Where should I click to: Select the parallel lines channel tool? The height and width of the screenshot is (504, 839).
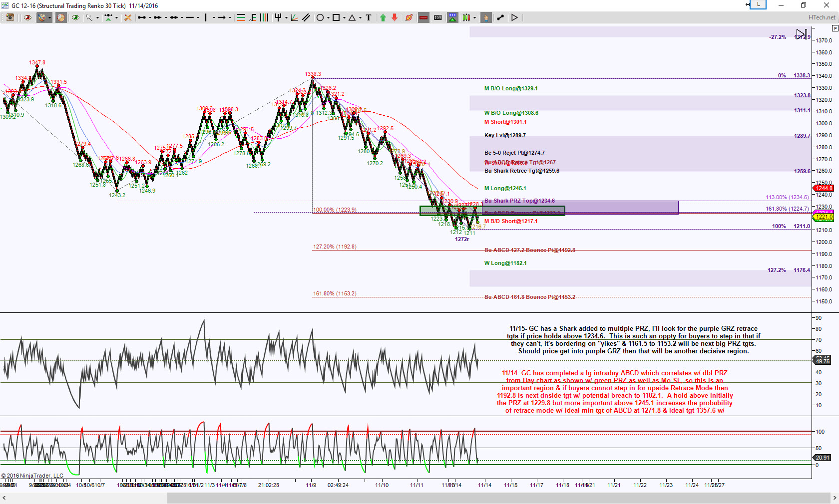pos(306,17)
